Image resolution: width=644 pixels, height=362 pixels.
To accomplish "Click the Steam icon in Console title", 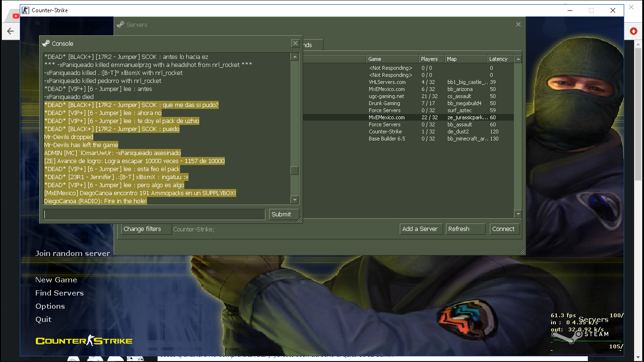I will 46,43.
